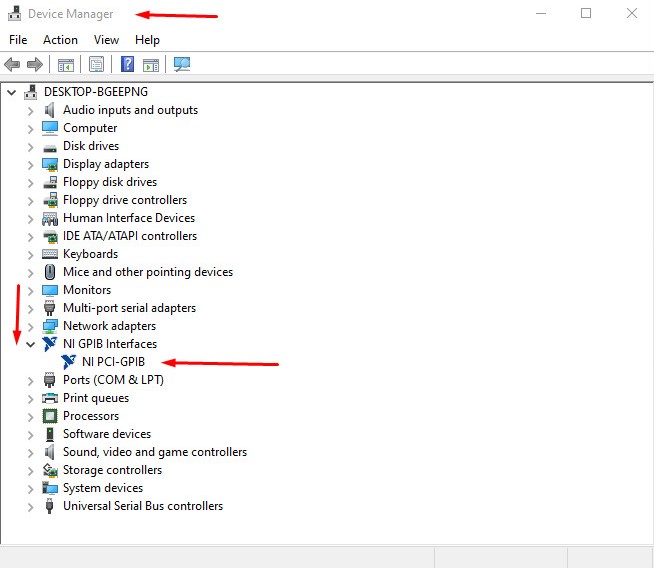The height and width of the screenshot is (568, 654).
Task: Select the Disk drives label
Action: (91, 146)
